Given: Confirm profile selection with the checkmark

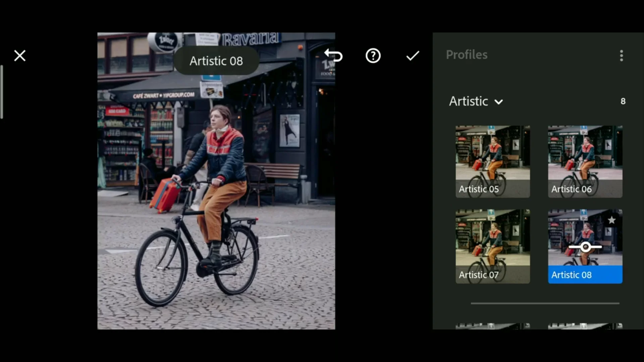Looking at the screenshot, I should (x=413, y=56).
